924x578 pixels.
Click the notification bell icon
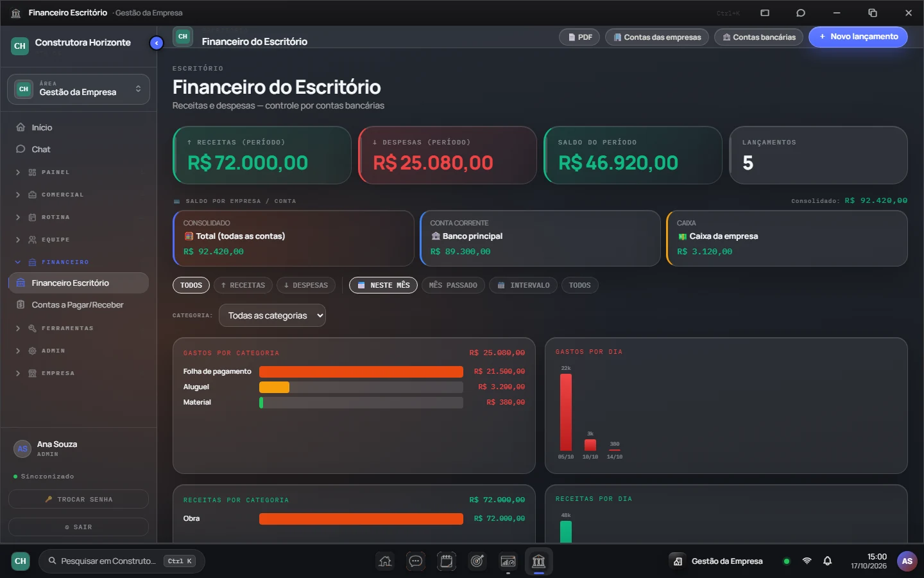coord(828,561)
